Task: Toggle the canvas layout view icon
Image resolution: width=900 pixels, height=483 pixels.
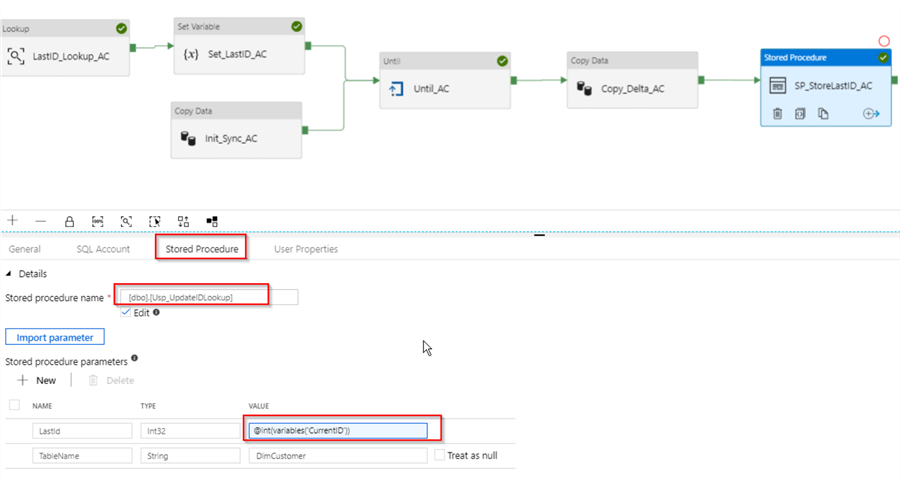Action: (212, 221)
